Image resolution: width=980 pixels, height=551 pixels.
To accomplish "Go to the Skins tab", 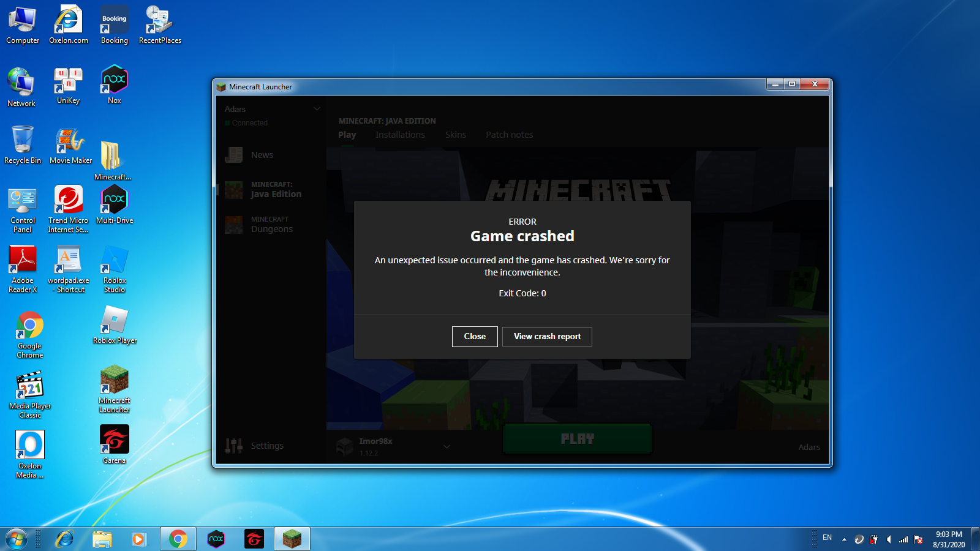I will coord(456,135).
